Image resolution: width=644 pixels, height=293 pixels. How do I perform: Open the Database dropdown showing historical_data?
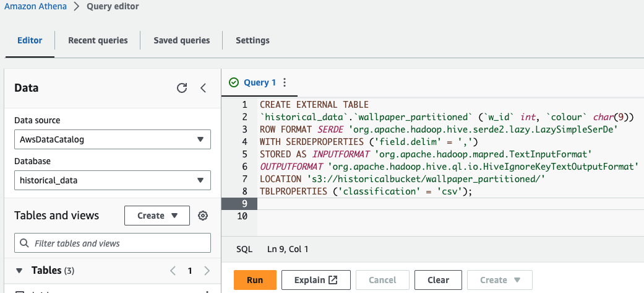pos(112,180)
